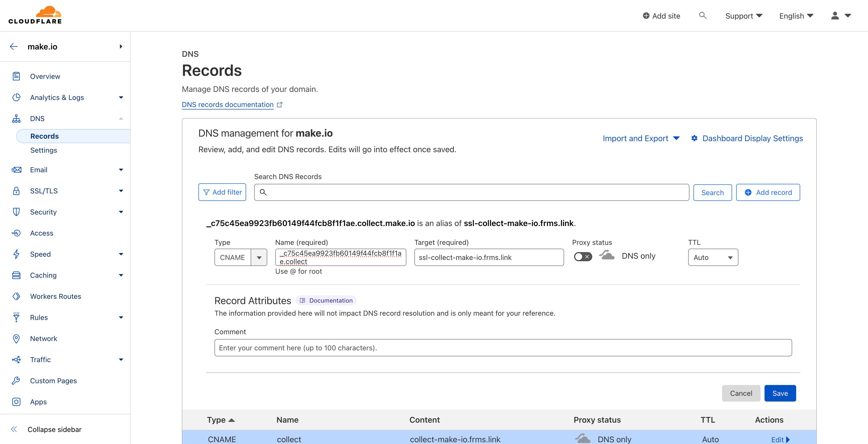Screen dimensions: 868x444
Task: Click the external link icon beside documentation
Action: coord(280,105)
